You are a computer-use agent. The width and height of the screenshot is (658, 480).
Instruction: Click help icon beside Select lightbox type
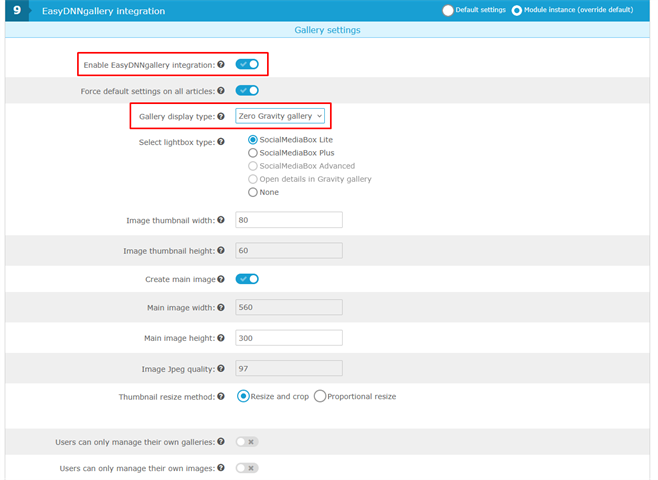(x=221, y=142)
